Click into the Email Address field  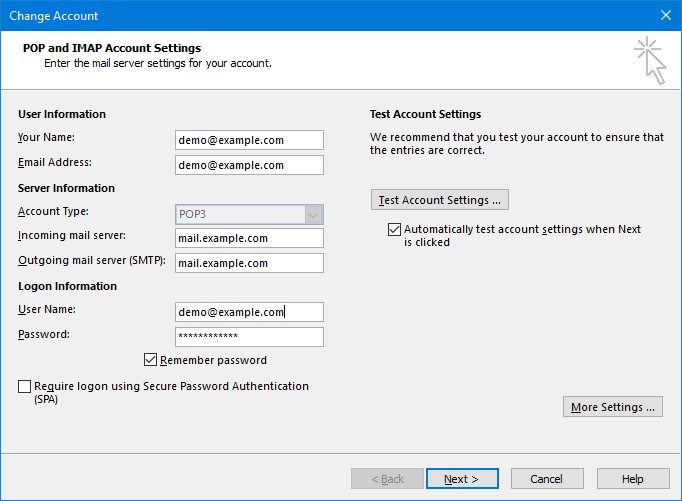click(x=249, y=165)
